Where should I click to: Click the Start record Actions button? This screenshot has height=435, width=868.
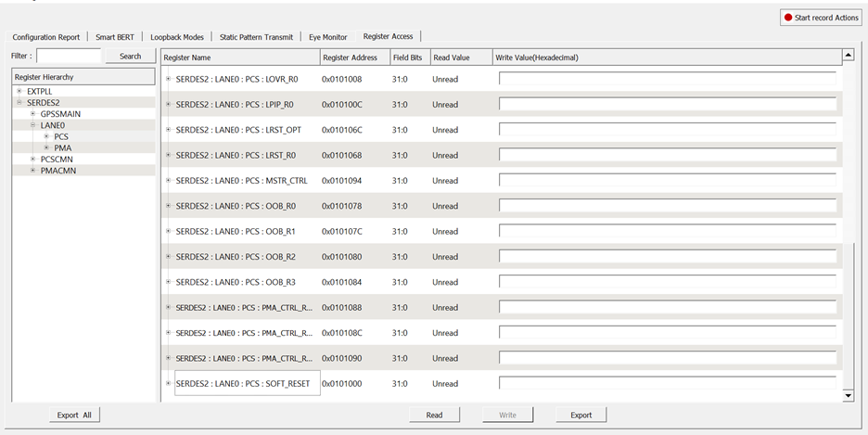coord(821,18)
